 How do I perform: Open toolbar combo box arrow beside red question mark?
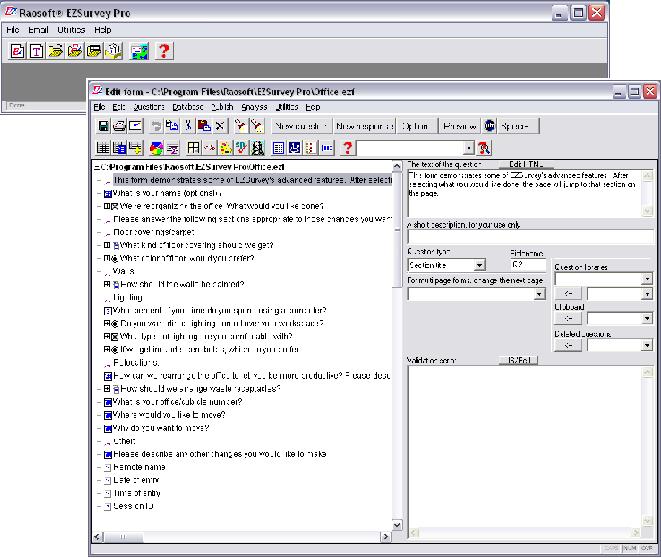(x=469, y=148)
